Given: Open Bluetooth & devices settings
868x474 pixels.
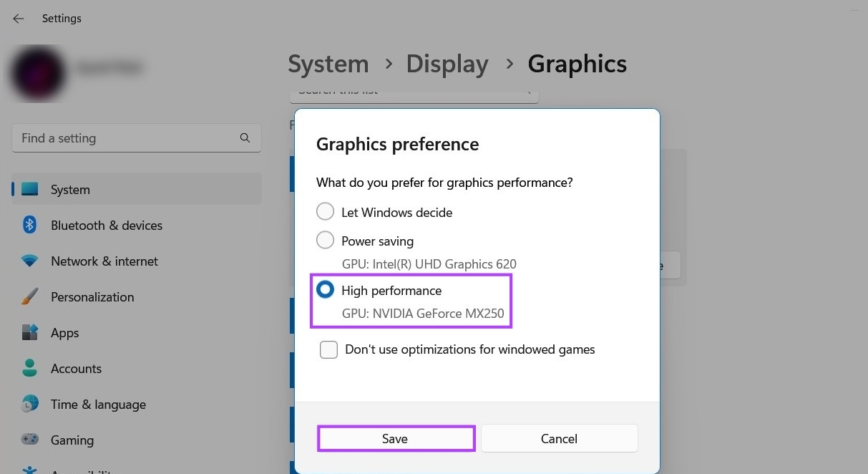Looking at the screenshot, I should (29, 225).
